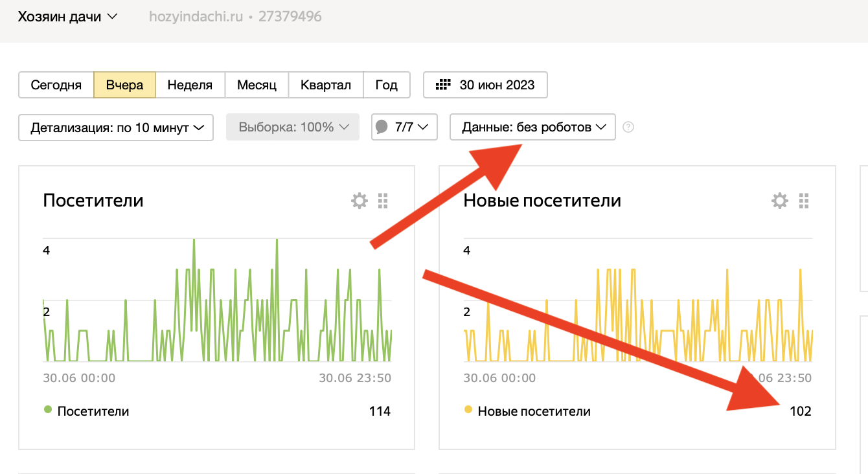868x474 pixels.
Task: Click grid handle icon of Новые посетители widget
Action: 804,201
